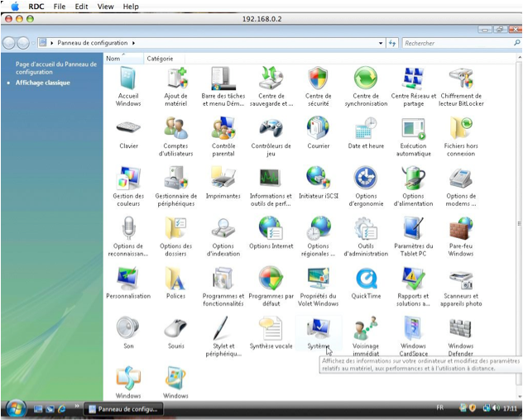The height and width of the screenshot is (420, 523).
Task: Open the Souris mouse icon
Action: (x=175, y=328)
